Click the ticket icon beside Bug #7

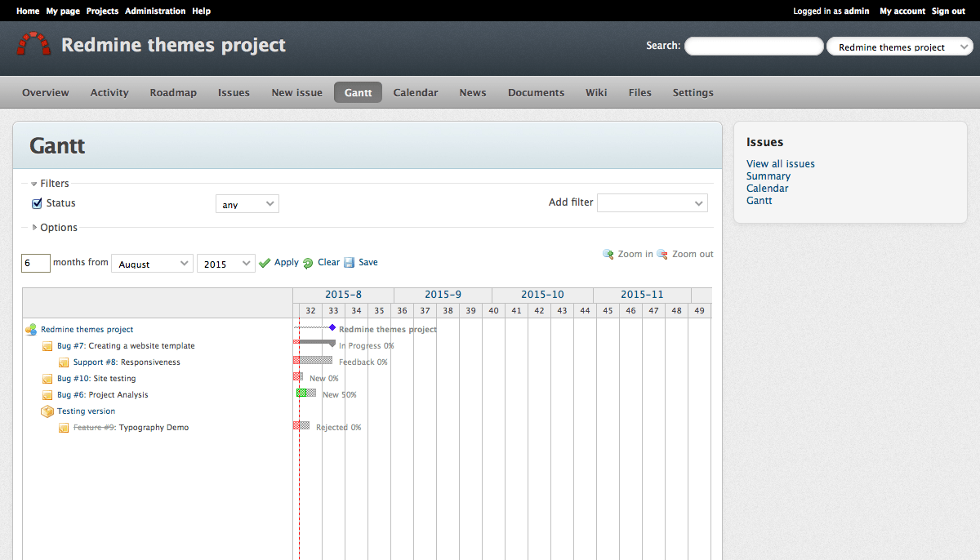point(47,346)
